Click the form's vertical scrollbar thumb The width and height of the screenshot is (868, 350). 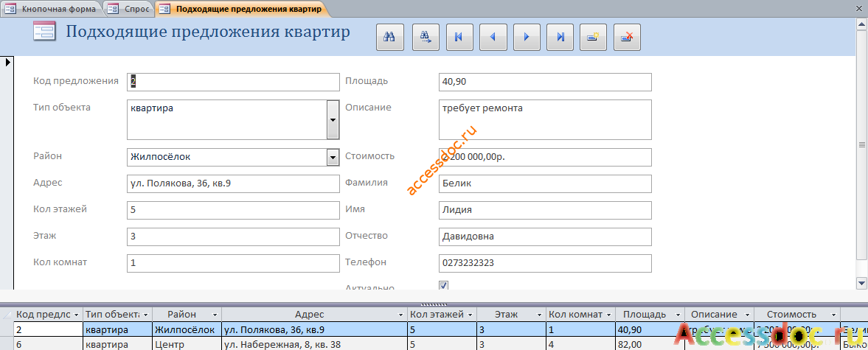point(861,145)
